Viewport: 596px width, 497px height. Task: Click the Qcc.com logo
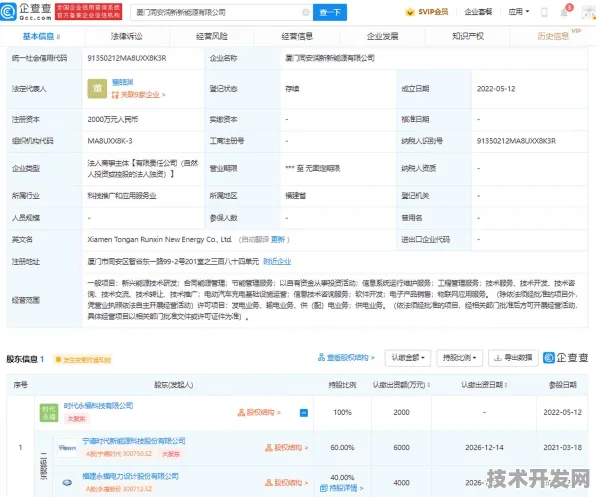26,12
